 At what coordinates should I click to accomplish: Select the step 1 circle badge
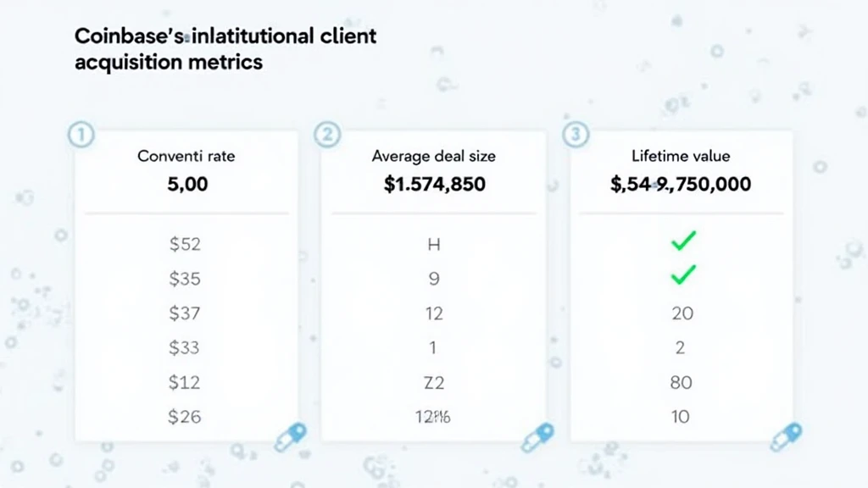point(80,136)
